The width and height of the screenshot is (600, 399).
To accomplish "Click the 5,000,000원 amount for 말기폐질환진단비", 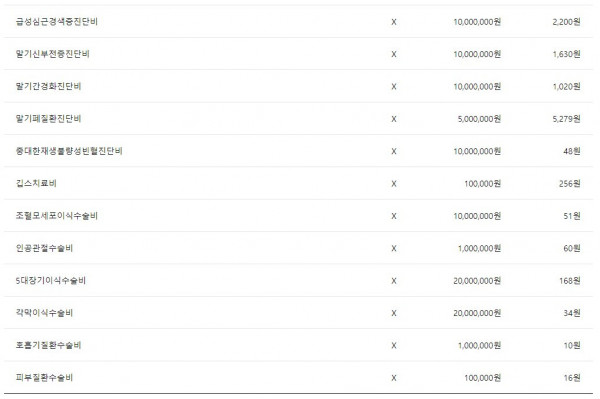I will coord(479,119).
